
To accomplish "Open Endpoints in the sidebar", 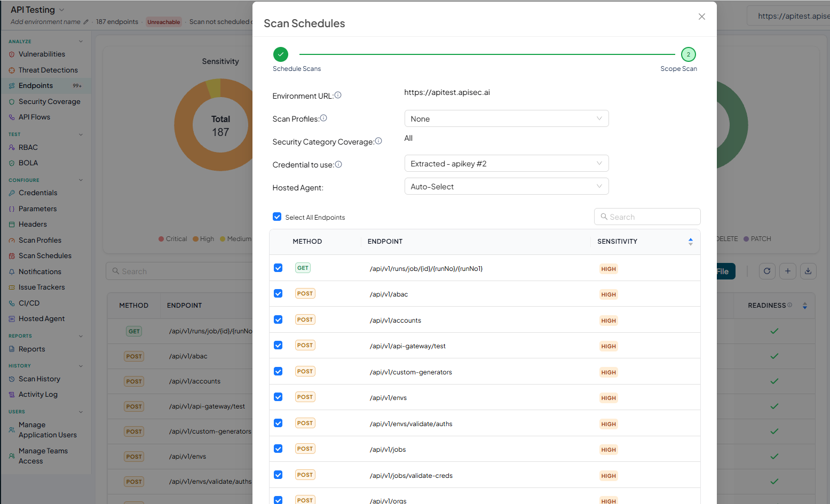I will 46,86.
